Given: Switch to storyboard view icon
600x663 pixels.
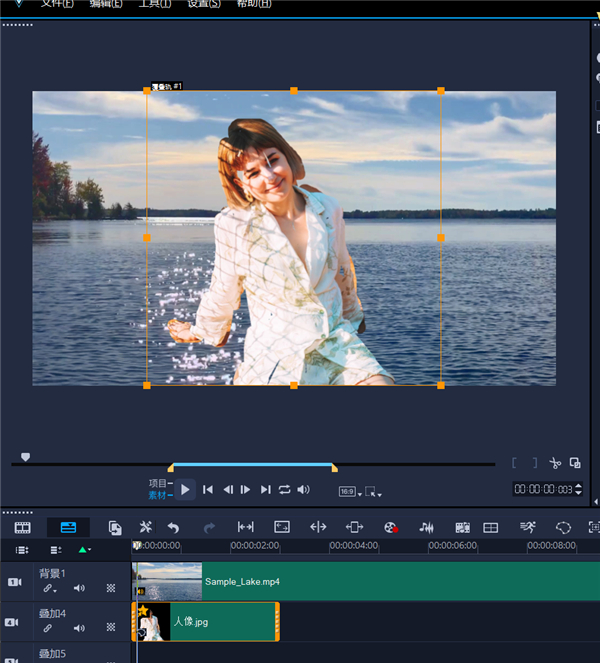Looking at the screenshot, I should click(22, 527).
